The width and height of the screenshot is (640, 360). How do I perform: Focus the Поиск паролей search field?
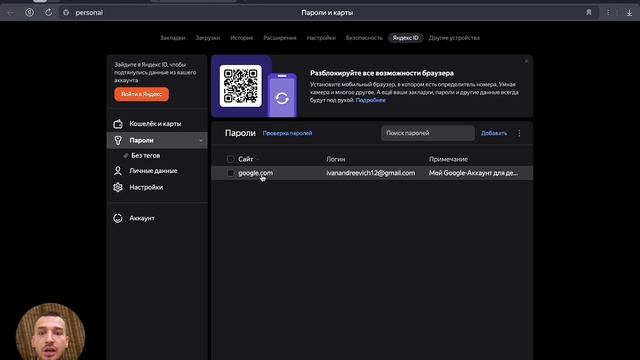click(x=428, y=133)
